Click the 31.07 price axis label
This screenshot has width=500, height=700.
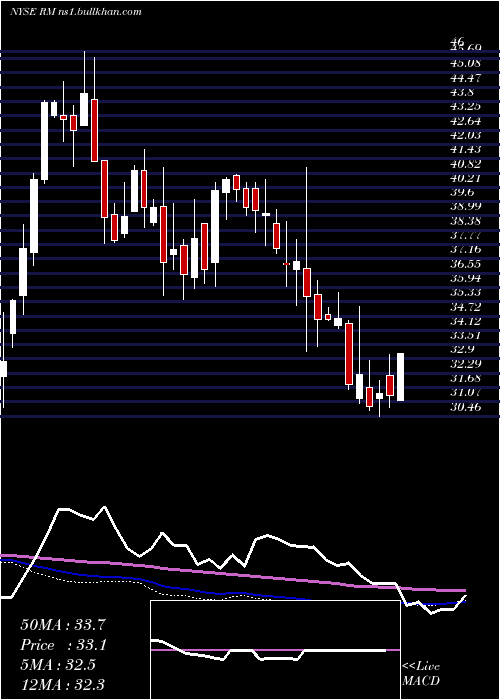(x=466, y=392)
